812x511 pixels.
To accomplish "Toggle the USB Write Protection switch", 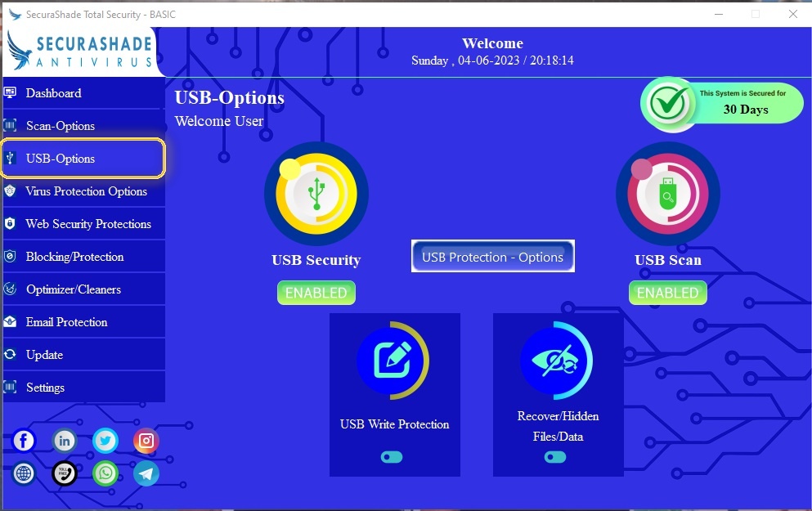I will coord(392,457).
